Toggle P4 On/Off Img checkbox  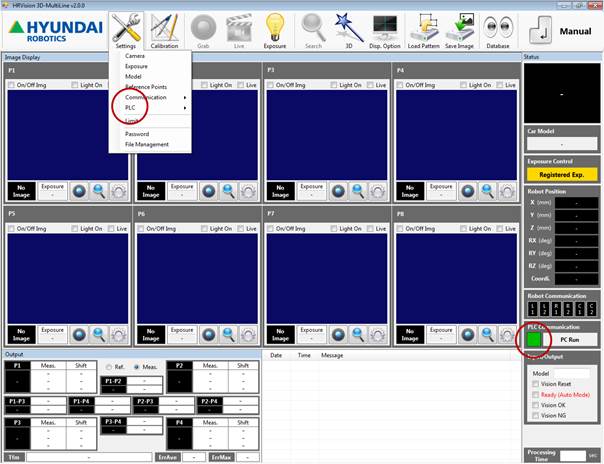(400, 85)
